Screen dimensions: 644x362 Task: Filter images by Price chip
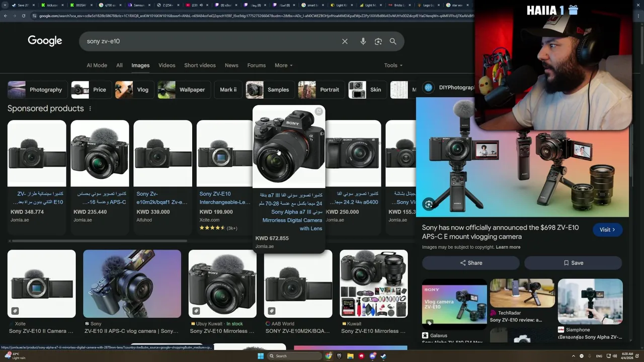click(x=91, y=89)
